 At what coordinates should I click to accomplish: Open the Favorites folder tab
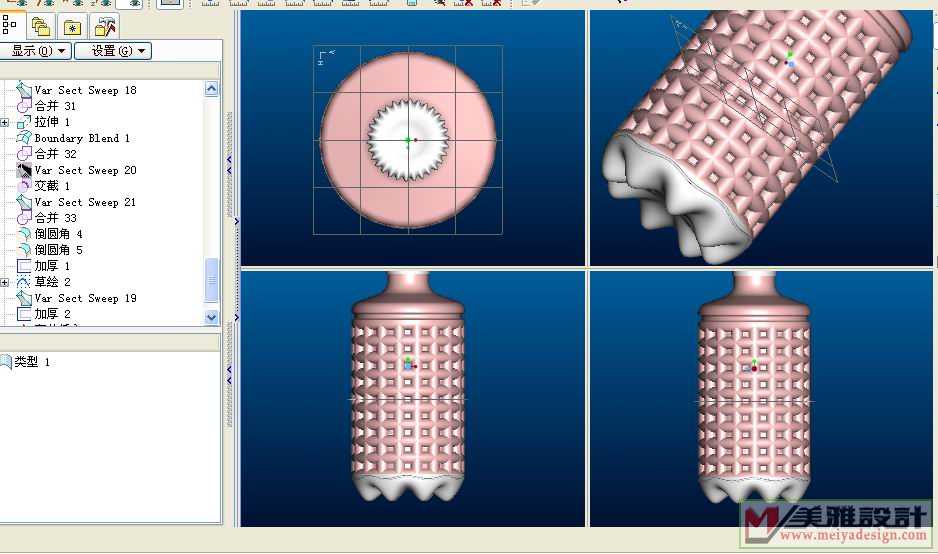click(x=72, y=26)
